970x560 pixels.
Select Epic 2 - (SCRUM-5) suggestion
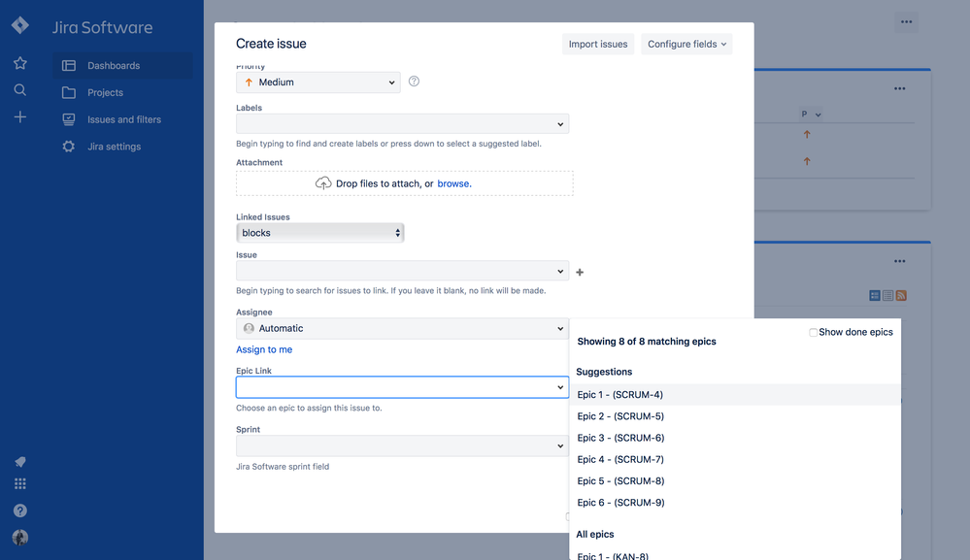(x=735, y=416)
